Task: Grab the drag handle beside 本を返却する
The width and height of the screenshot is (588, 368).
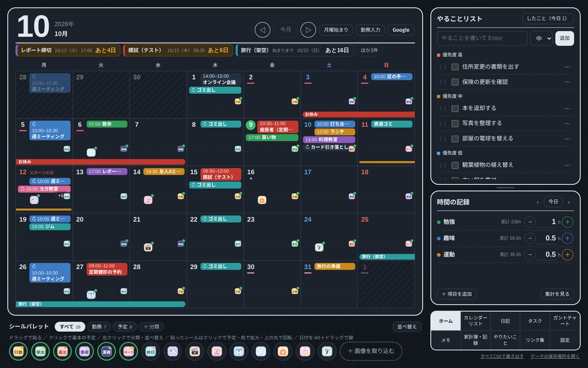Action: pos(443,108)
